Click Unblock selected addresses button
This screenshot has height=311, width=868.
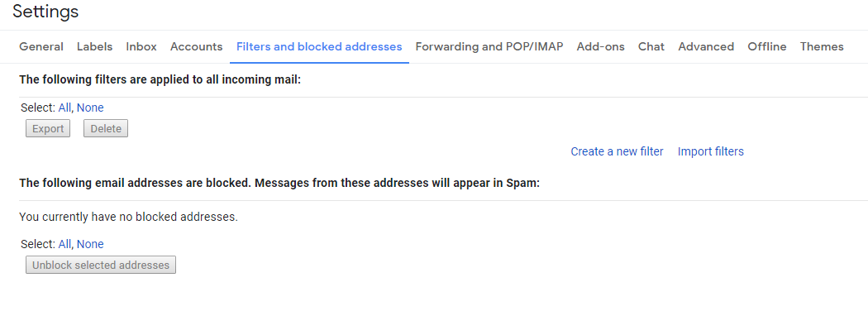[101, 265]
